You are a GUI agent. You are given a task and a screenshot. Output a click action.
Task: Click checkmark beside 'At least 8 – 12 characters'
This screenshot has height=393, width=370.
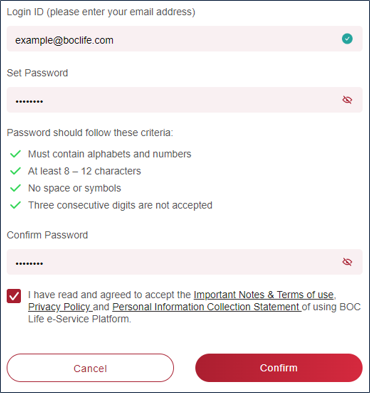point(15,171)
